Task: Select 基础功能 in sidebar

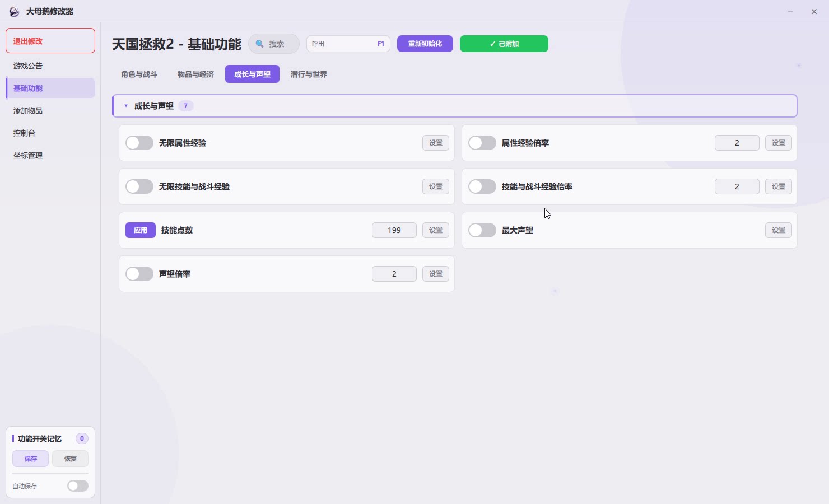Action: coord(50,88)
